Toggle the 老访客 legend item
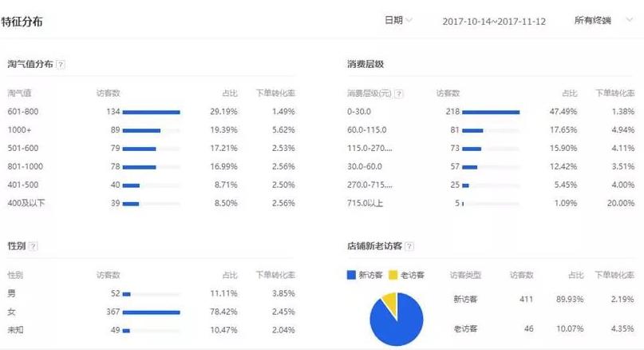644x350 pixels. (x=407, y=275)
